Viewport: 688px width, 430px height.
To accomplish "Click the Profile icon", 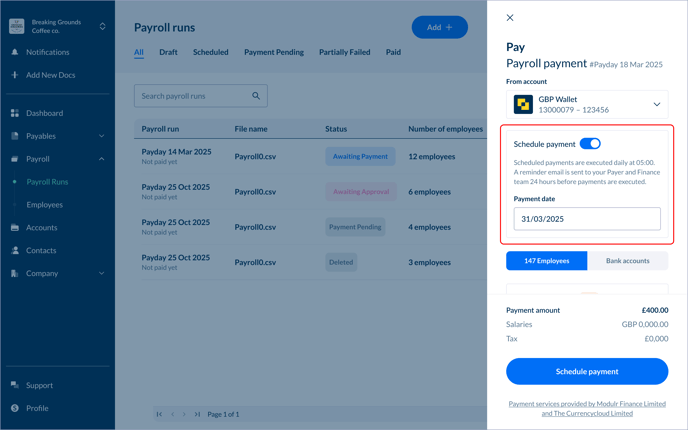I will pos(14,408).
